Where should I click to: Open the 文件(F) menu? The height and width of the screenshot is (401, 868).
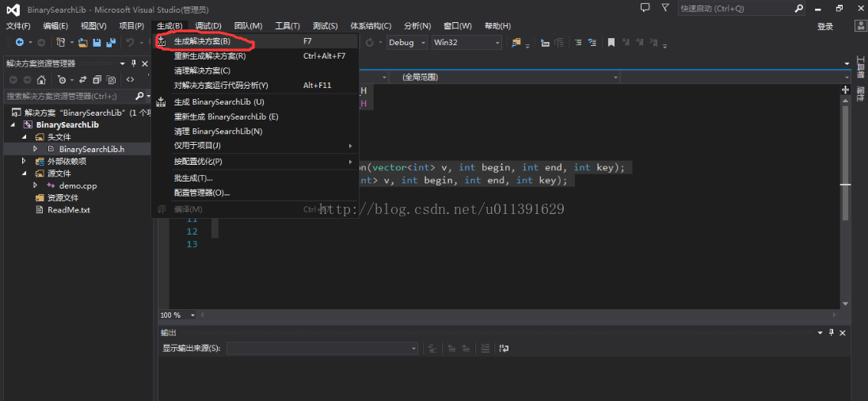18,26
